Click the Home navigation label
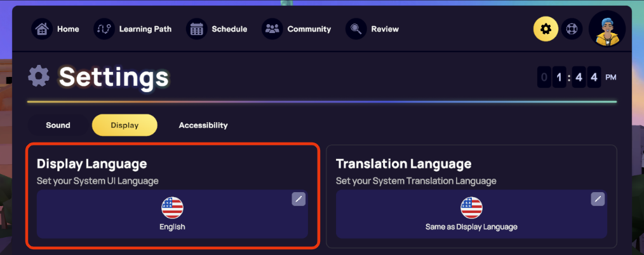644x255 pixels. [68, 29]
